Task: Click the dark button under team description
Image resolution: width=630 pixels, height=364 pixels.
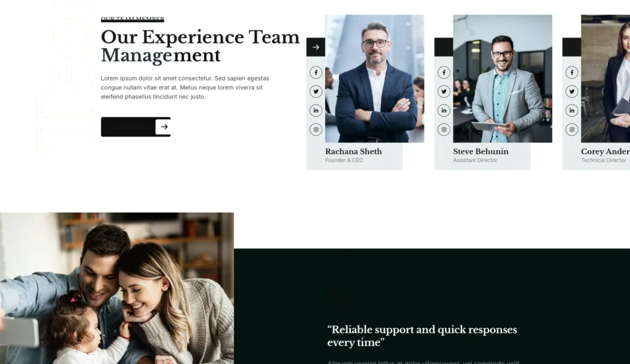Action: point(136,127)
